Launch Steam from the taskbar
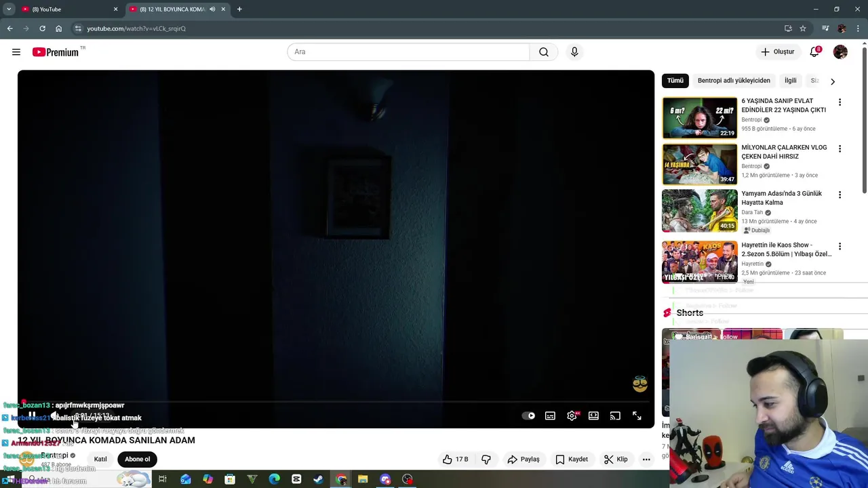Image resolution: width=868 pixels, height=488 pixels. pyautogui.click(x=318, y=479)
